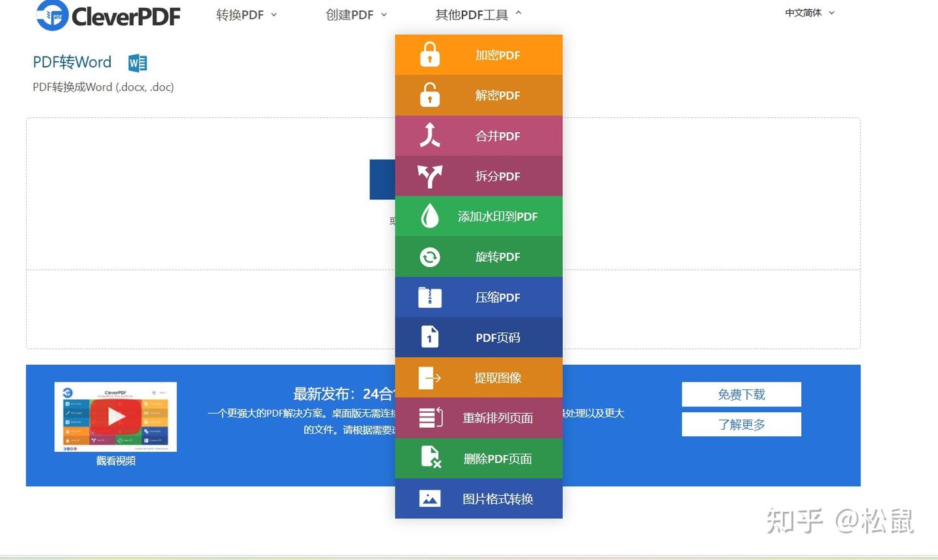The height and width of the screenshot is (560, 938).
Task: Click the padlock icon for 加密PDF
Action: 430,55
